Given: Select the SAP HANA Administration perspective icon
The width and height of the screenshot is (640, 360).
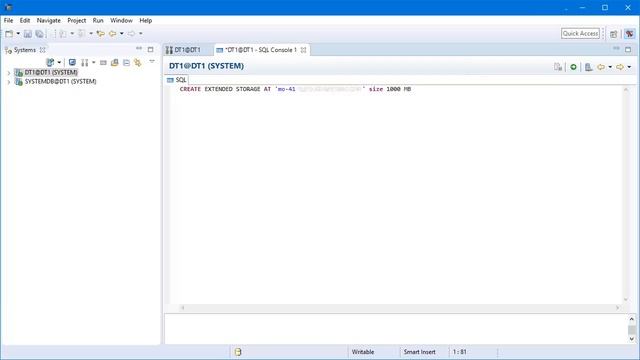Looking at the screenshot, I should coord(629,34).
